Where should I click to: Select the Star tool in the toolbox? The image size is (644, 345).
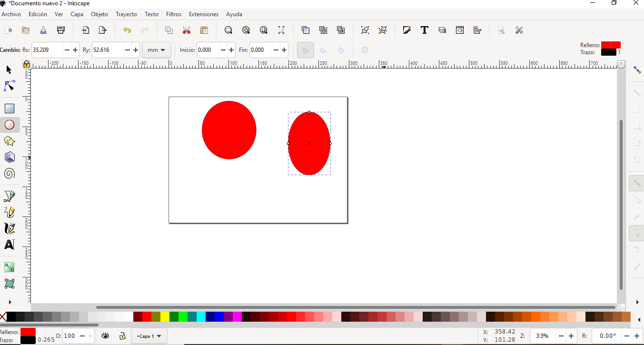9,141
